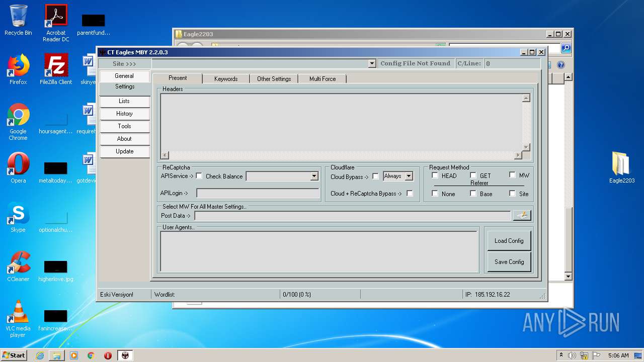The height and width of the screenshot is (362, 644).
Task: Select the fanincrease desktop file
Action: tap(56, 320)
